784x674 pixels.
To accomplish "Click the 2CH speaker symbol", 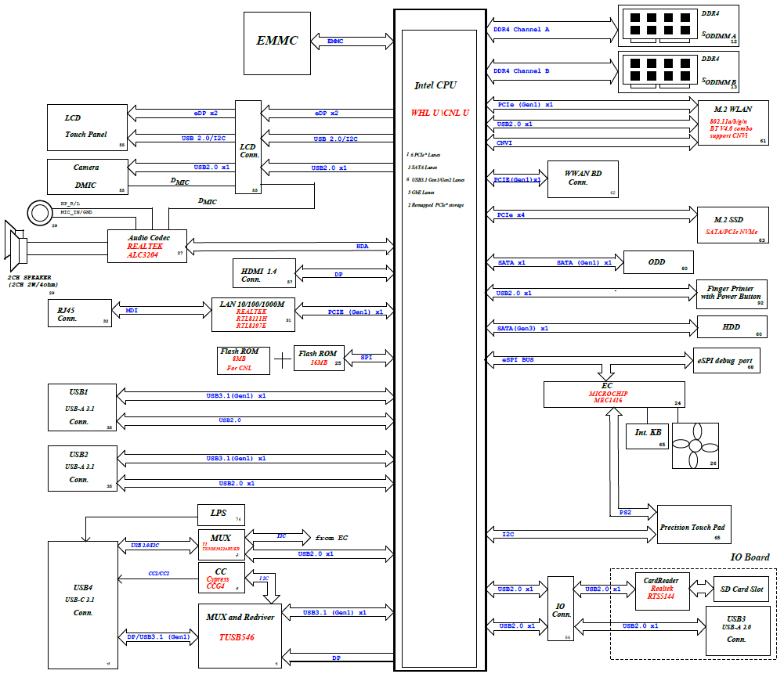I will point(17,250).
